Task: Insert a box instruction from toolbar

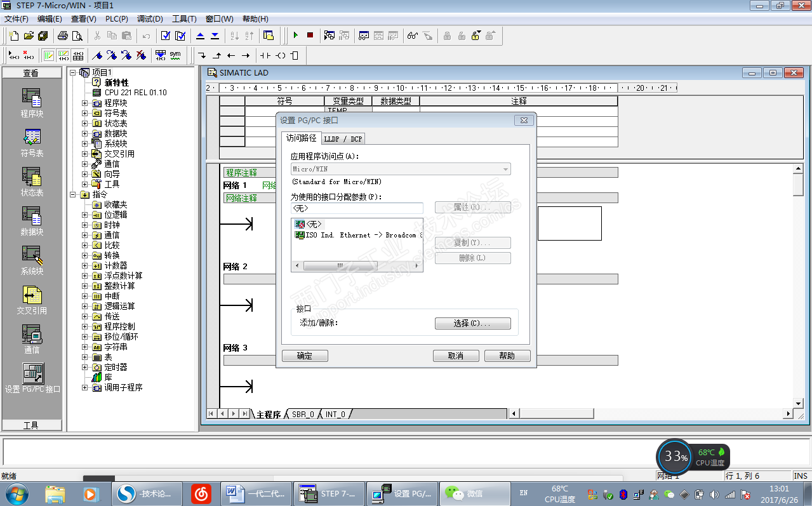Action: (295, 55)
